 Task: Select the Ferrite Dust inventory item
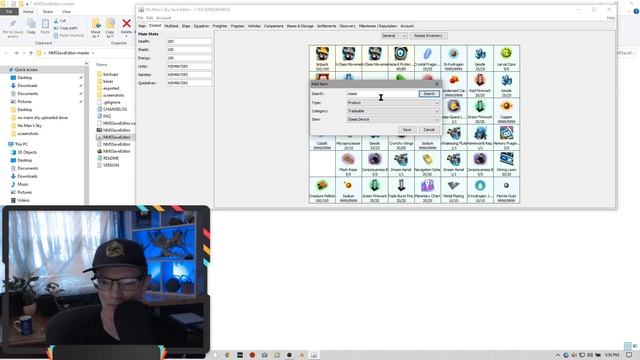click(x=506, y=190)
